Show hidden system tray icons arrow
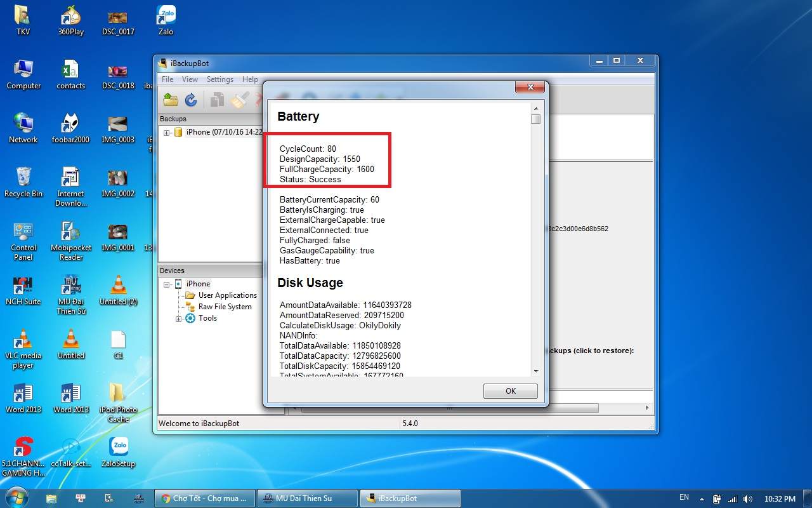Screen dimensions: 812x508 pos(702,498)
